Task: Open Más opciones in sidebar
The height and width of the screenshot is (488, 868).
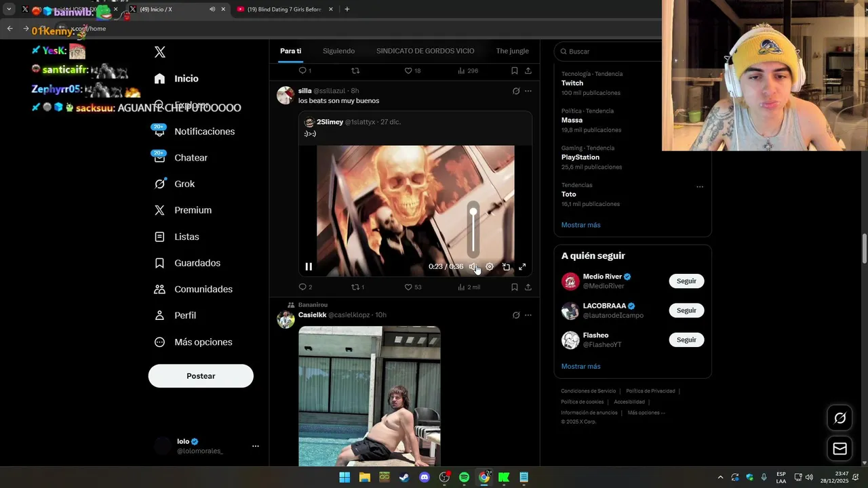Action: point(193,342)
